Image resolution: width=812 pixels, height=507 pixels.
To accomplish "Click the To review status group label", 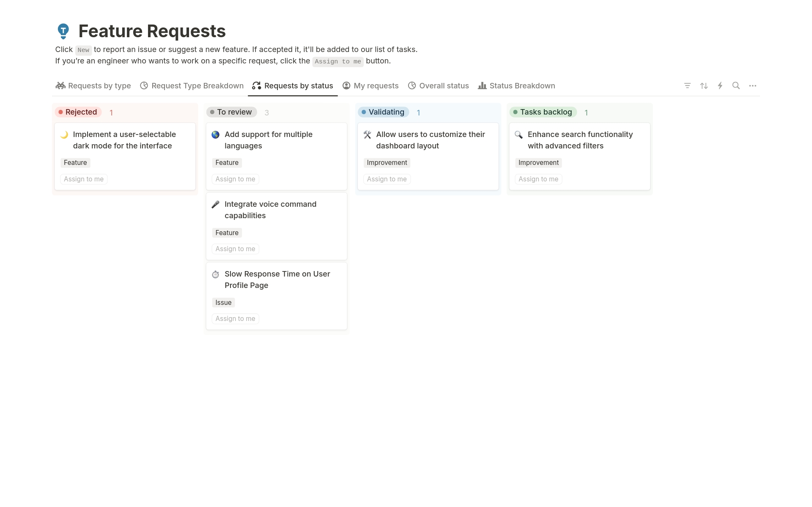I will [231, 112].
